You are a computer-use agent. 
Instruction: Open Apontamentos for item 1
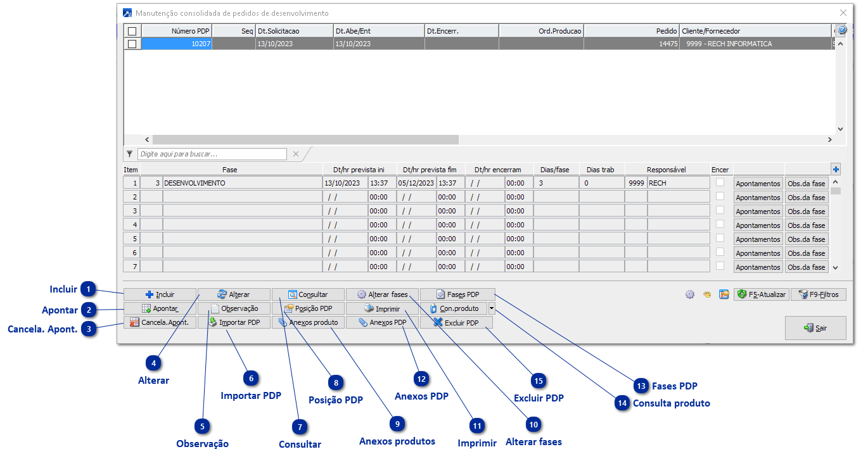click(x=758, y=183)
